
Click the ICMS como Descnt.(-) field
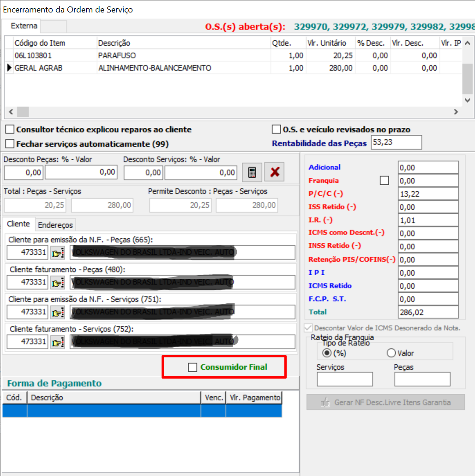point(428,233)
